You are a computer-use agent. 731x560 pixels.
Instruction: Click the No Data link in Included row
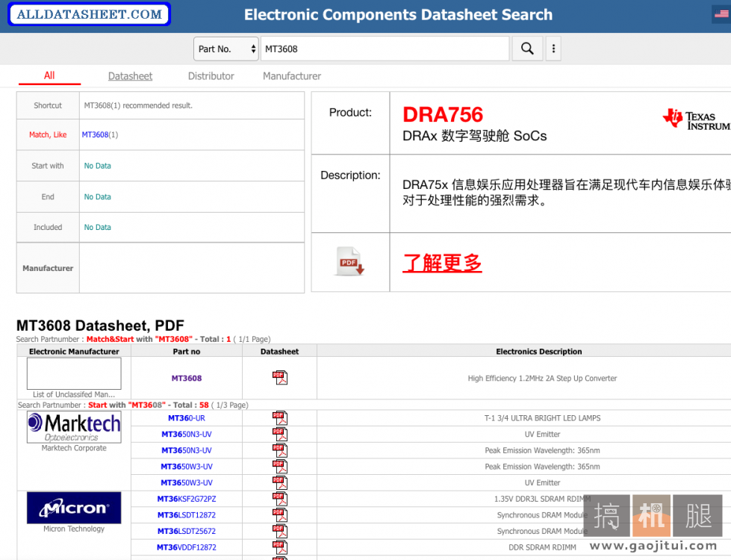pos(97,228)
